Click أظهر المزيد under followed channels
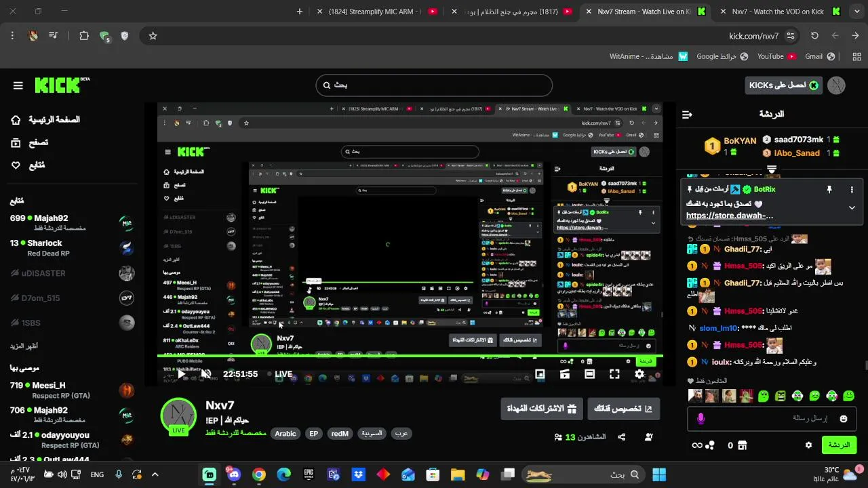The width and height of the screenshot is (868, 488). [x=24, y=346]
